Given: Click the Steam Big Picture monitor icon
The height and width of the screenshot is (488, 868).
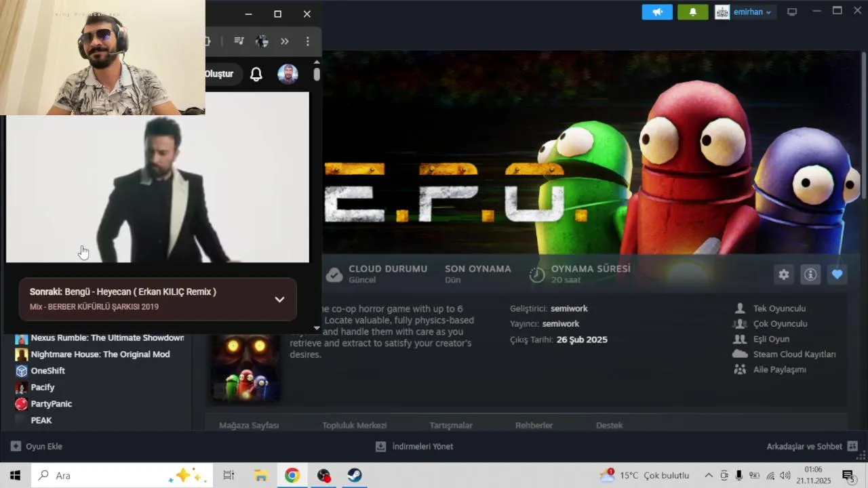Looking at the screenshot, I should click(x=792, y=12).
